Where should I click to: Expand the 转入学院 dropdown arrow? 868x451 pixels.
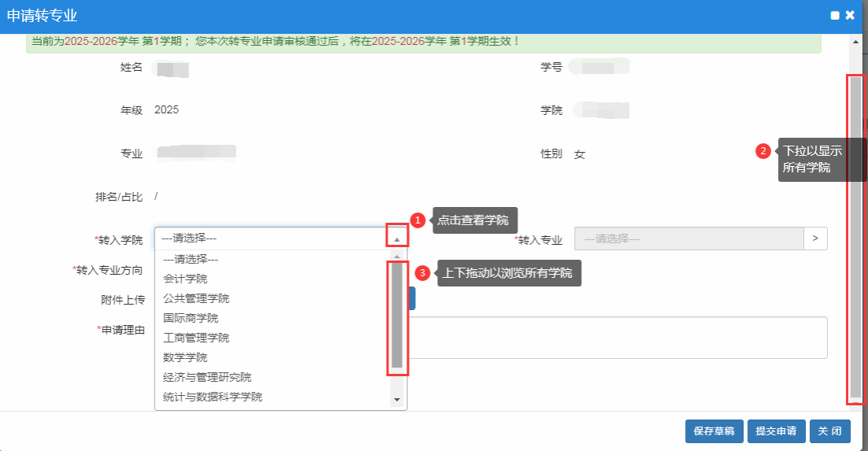tap(397, 238)
